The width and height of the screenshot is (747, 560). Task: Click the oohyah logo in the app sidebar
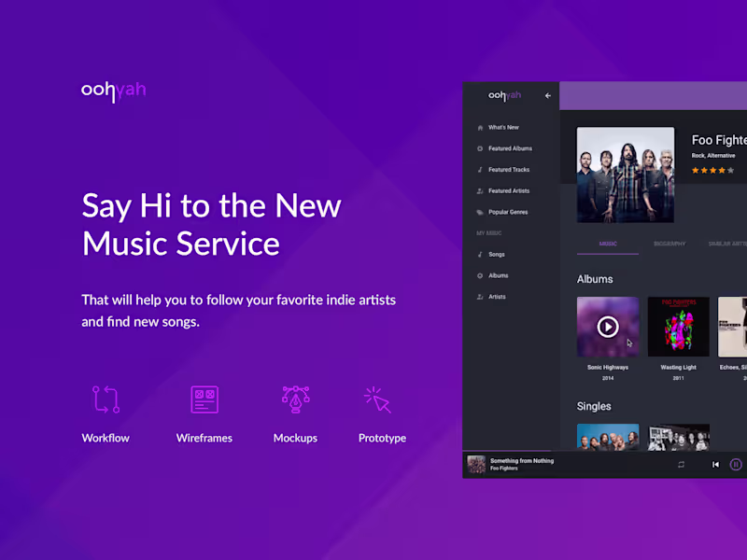tap(504, 96)
